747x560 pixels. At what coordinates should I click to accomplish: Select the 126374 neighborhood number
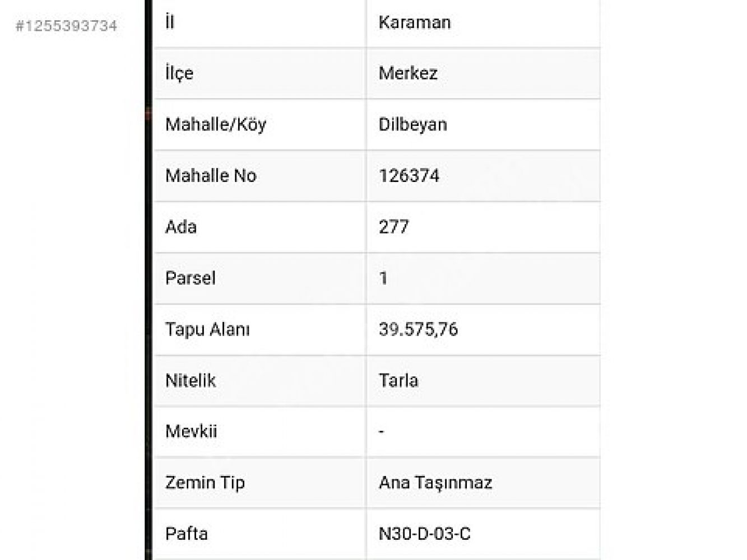409,176
